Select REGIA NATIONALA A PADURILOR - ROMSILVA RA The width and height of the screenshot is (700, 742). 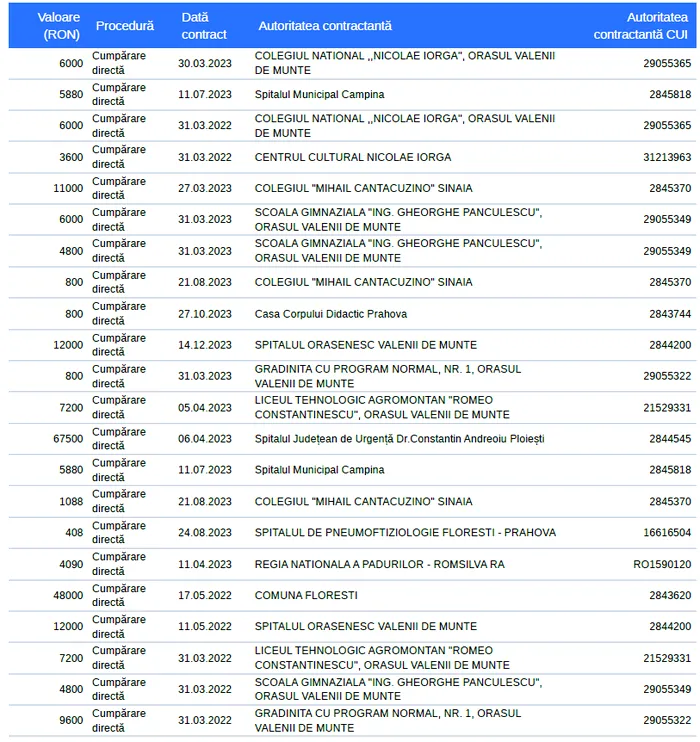click(380, 564)
